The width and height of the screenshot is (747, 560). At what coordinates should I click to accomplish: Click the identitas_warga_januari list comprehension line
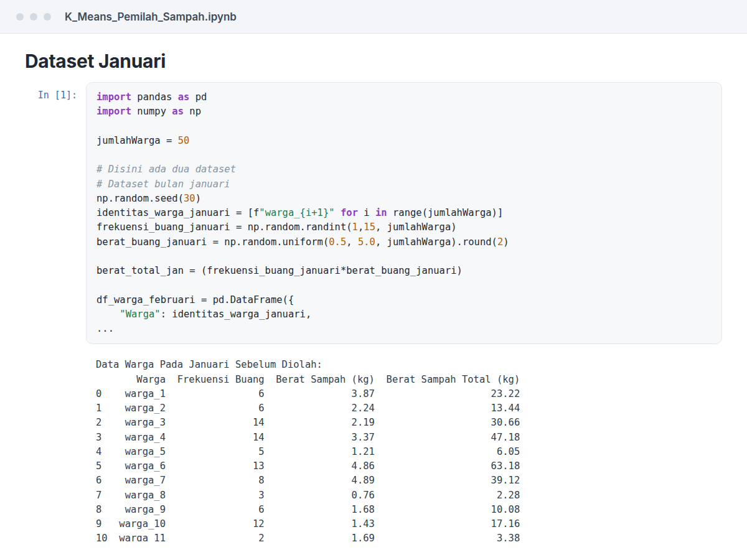[x=299, y=213]
